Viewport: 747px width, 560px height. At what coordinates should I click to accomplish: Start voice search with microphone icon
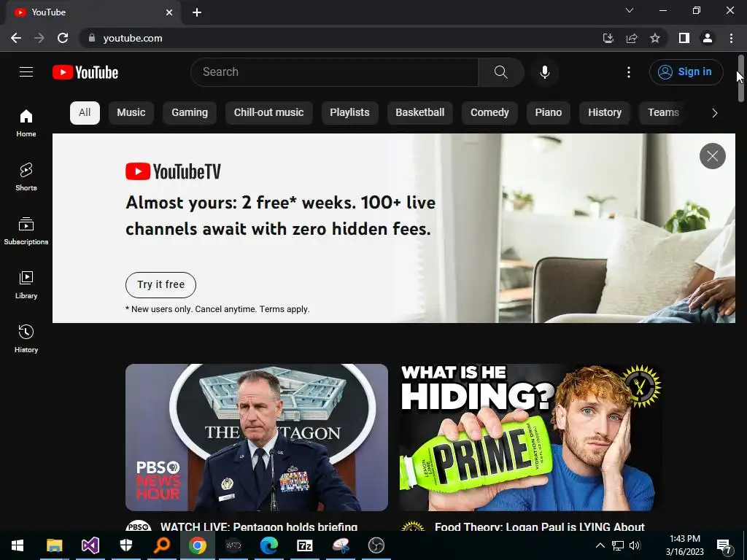tap(544, 72)
